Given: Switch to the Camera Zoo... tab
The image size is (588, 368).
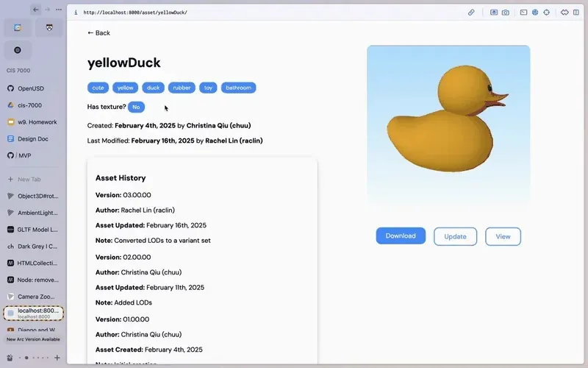Looking at the screenshot, I should 33,297.
